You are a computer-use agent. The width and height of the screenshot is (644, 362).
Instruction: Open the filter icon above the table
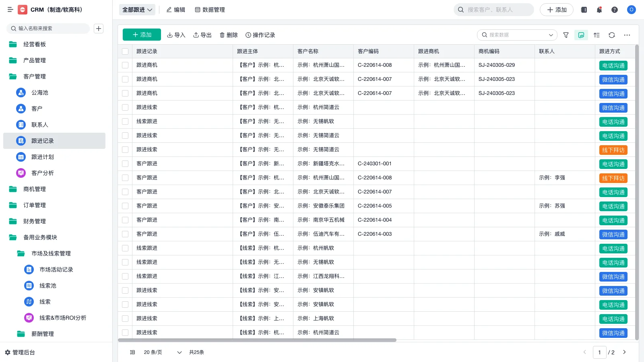click(x=566, y=35)
